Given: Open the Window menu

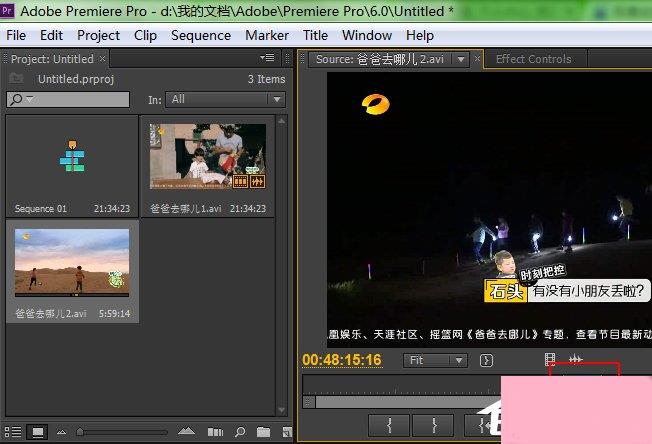Looking at the screenshot, I should 367,35.
